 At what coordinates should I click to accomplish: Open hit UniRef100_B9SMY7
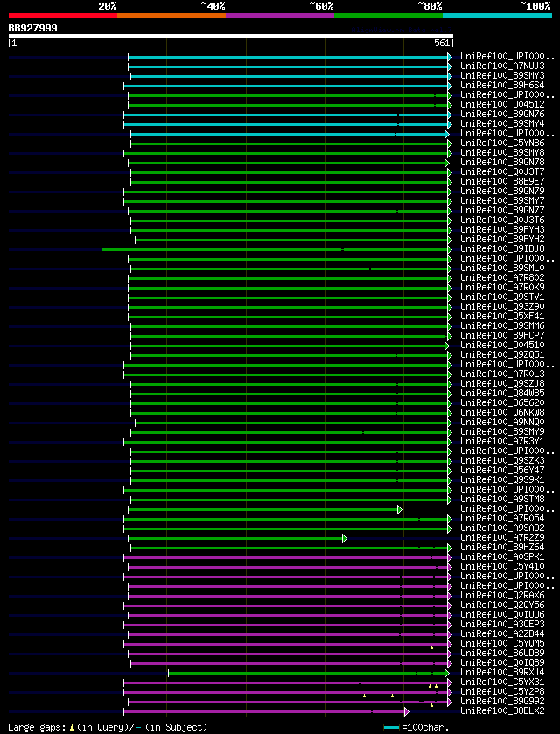coord(502,201)
